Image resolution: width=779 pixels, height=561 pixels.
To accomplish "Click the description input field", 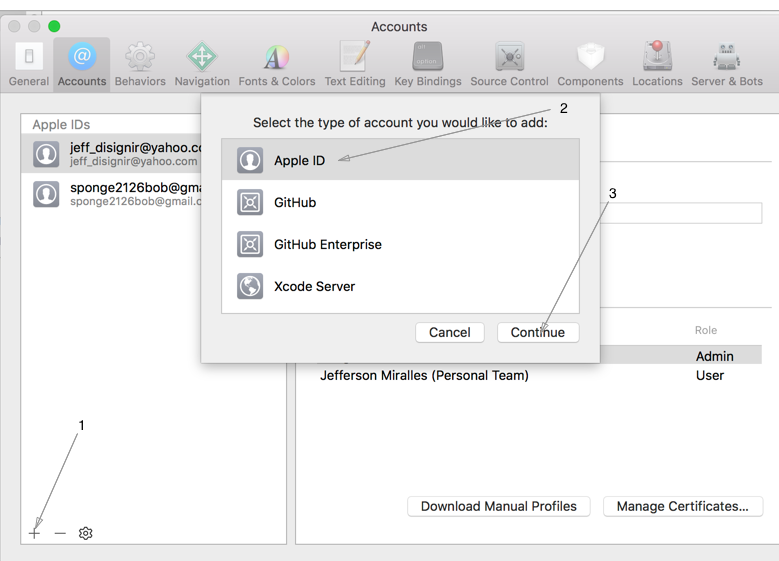I will 681,213.
